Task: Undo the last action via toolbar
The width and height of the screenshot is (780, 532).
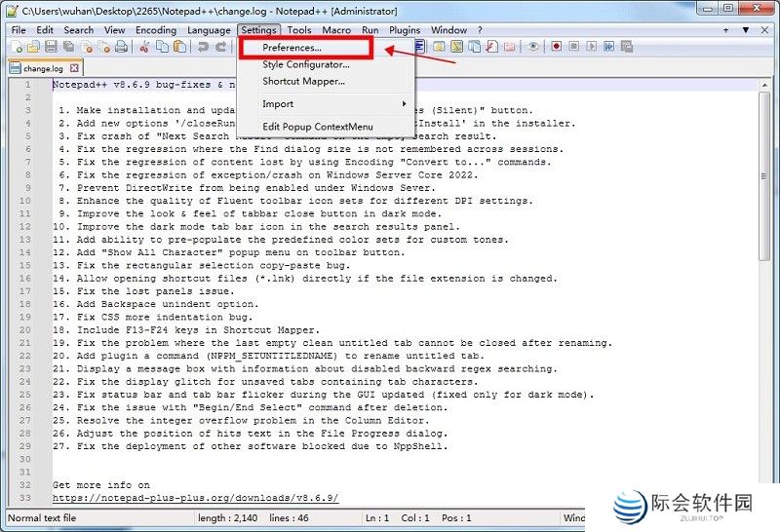Action: coord(203,47)
